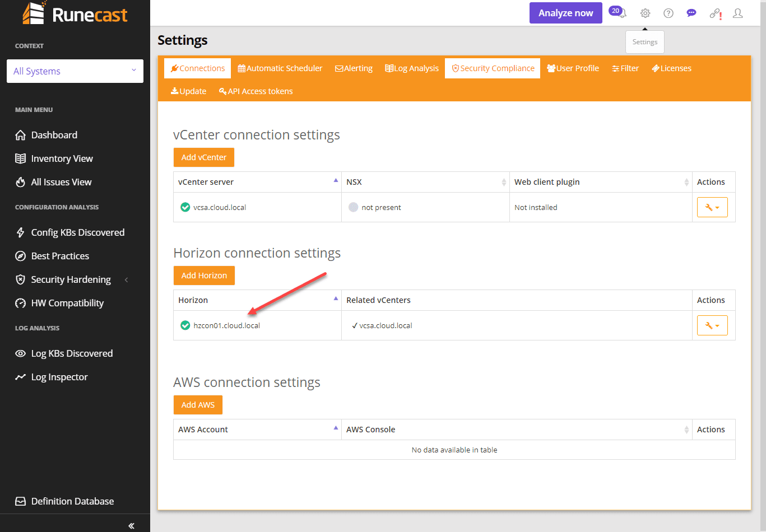
Task: Open Log KBs Discovered menu item
Action: pyautogui.click(x=72, y=353)
